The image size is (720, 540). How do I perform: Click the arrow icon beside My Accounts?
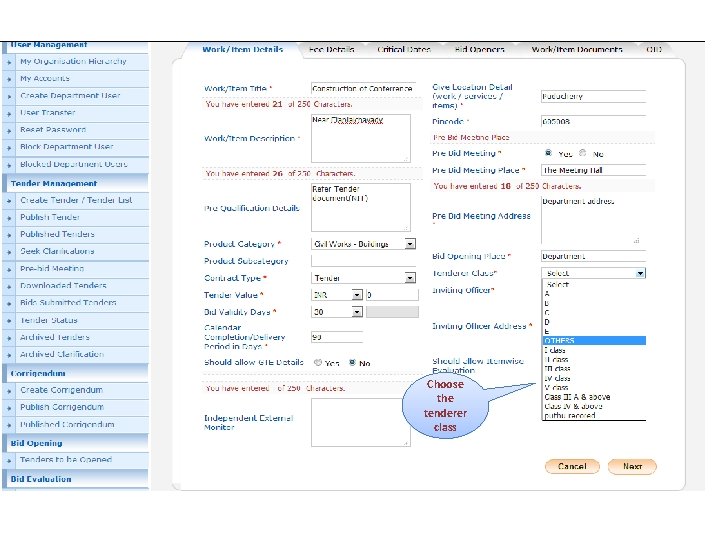(x=9, y=79)
